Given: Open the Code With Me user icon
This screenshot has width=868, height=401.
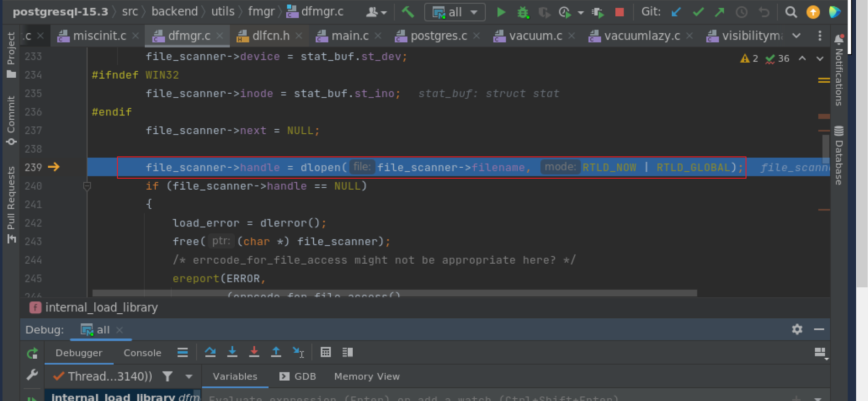Looking at the screenshot, I should [376, 12].
